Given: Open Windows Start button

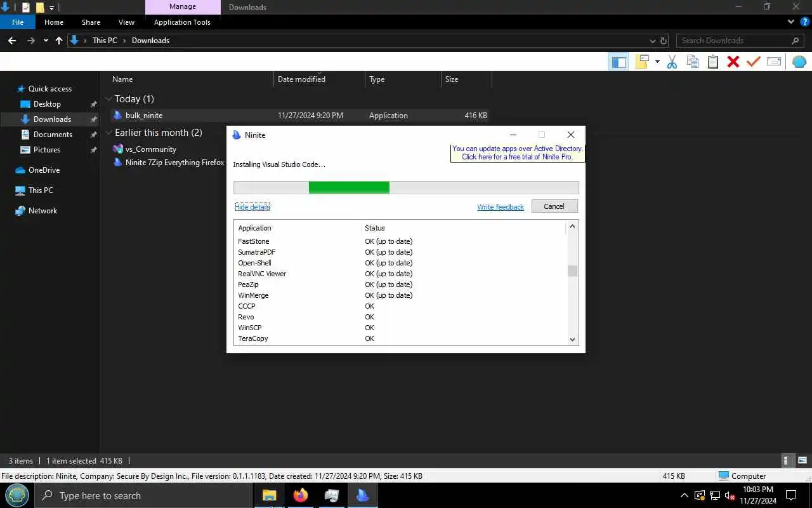Looking at the screenshot, I should [x=16, y=495].
